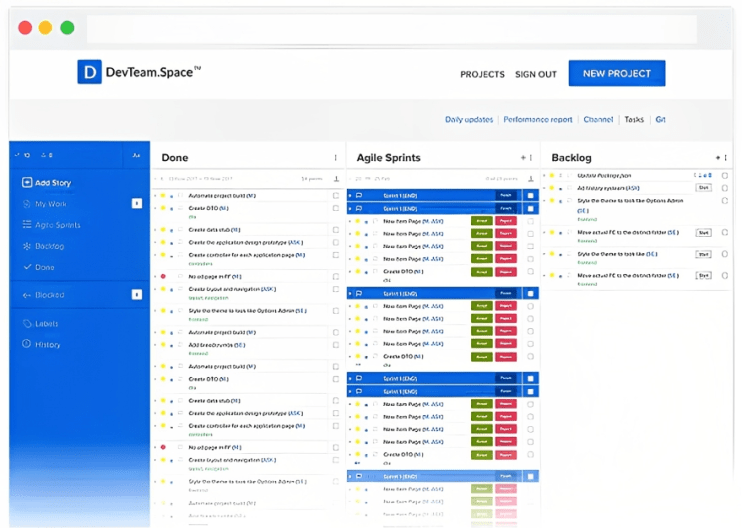Viewport: 742px width, 528px height.
Task: Click the NEW PROJECT button
Action: pyautogui.click(x=616, y=73)
